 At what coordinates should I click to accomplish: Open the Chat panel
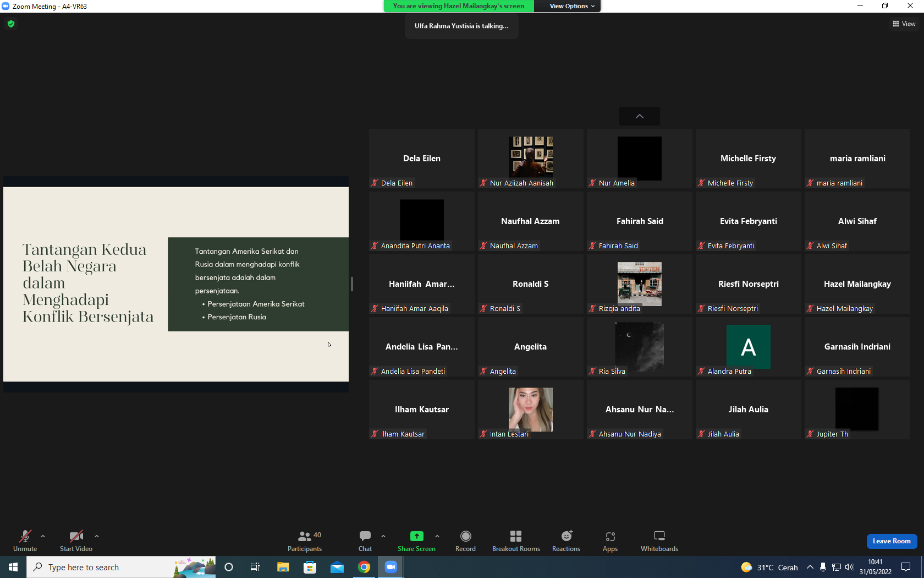click(365, 541)
